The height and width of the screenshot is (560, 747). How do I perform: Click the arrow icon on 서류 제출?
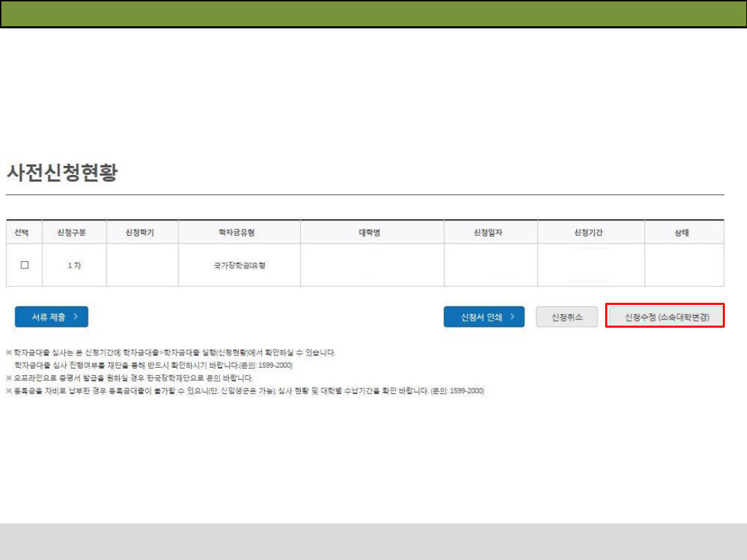point(75,317)
